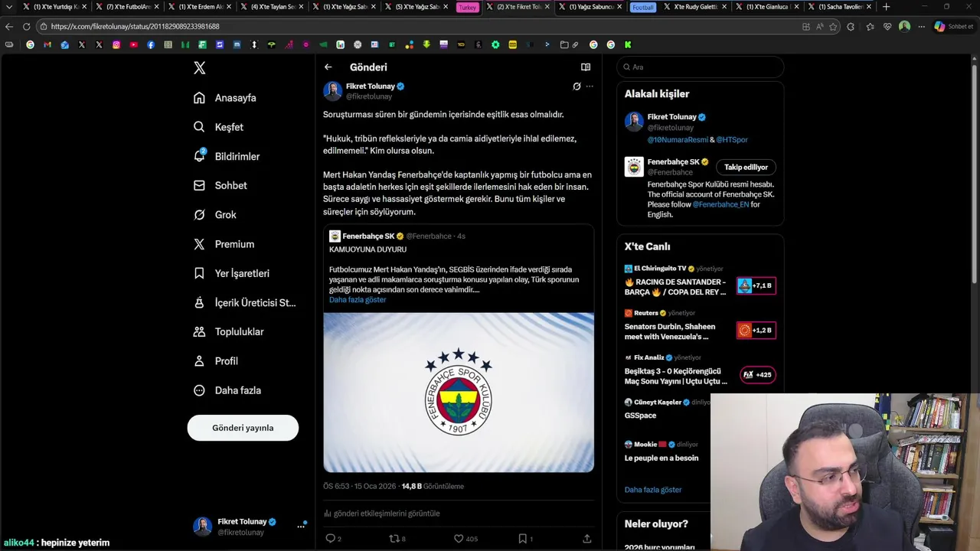Open quoted Fenerbahçe SK post header
Viewport: 980px width, 551px height.
(397, 236)
